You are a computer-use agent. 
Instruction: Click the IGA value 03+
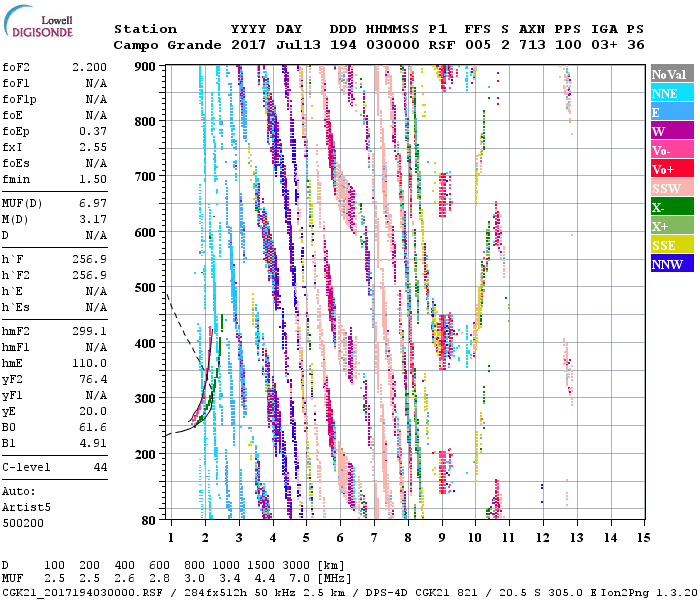pos(604,45)
